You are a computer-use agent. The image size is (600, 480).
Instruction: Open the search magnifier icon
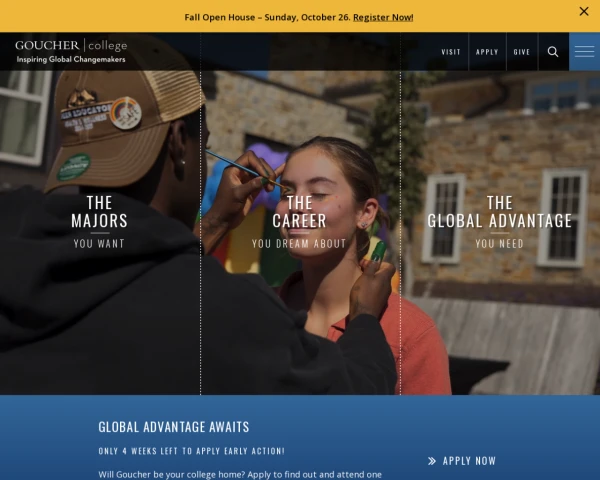click(x=553, y=52)
